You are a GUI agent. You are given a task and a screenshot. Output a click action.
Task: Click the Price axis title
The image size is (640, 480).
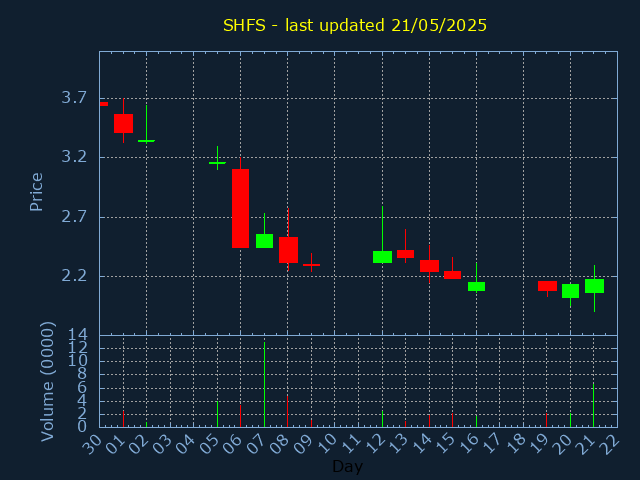point(36,192)
